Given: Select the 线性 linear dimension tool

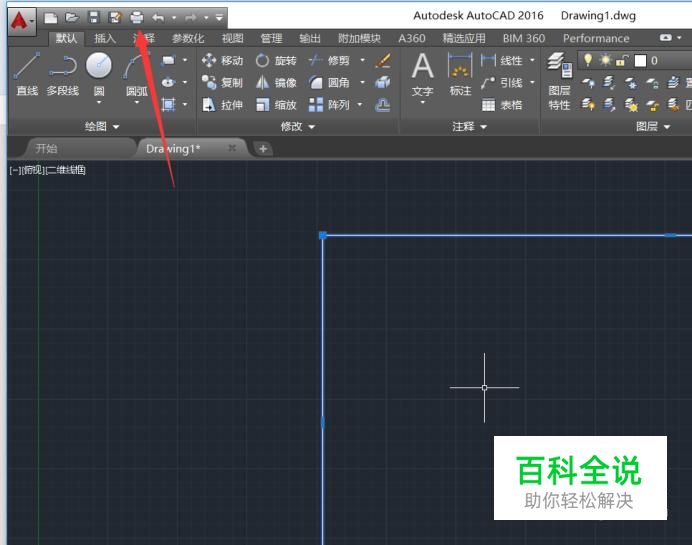Looking at the screenshot, I should click(502, 60).
